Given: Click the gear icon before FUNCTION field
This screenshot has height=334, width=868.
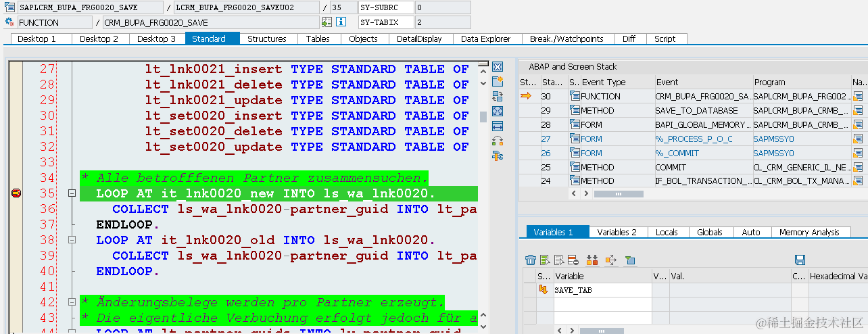Looking at the screenshot, I should [9, 22].
